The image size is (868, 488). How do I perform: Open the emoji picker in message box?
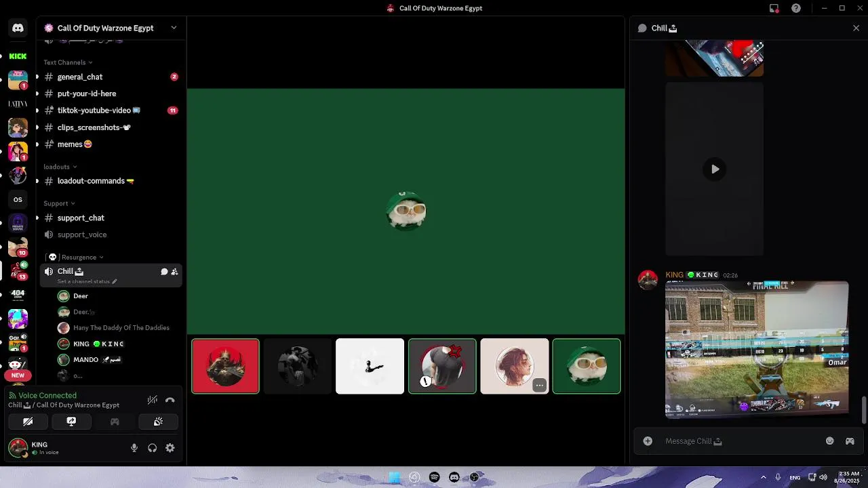click(x=829, y=441)
